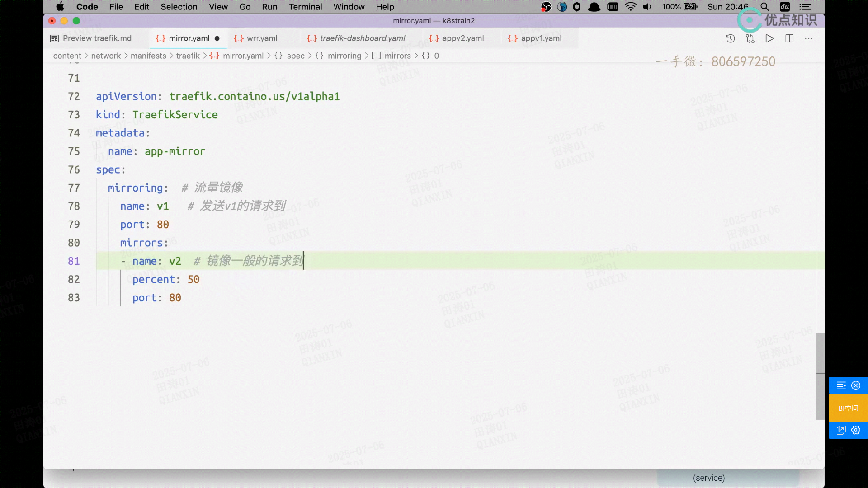
Task: Switch to the wrr.yaml tab
Action: 262,38
